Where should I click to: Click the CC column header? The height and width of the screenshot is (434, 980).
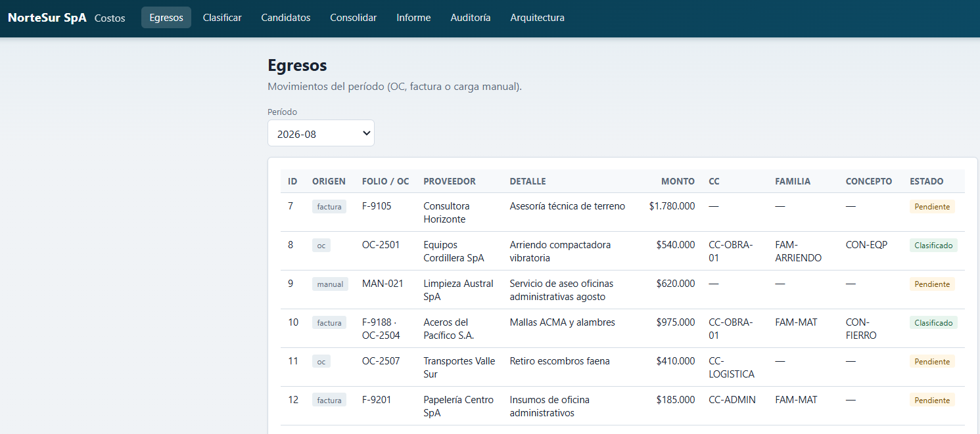pyautogui.click(x=714, y=181)
